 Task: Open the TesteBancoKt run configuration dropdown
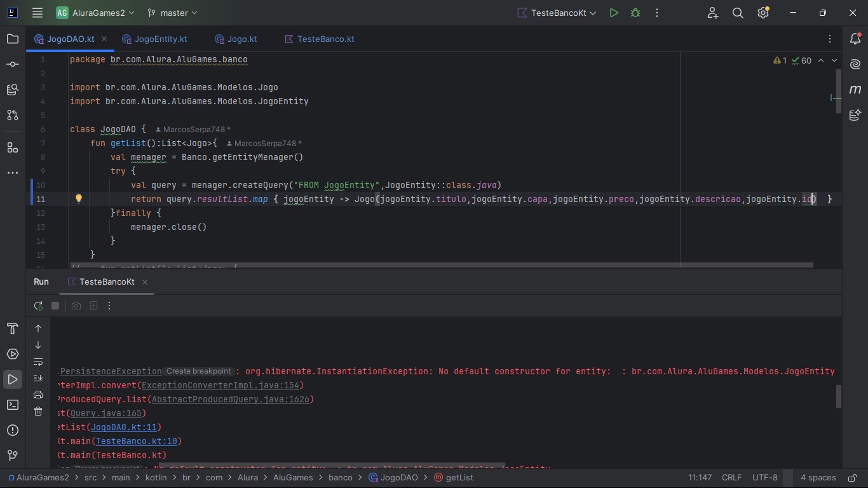[557, 13]
